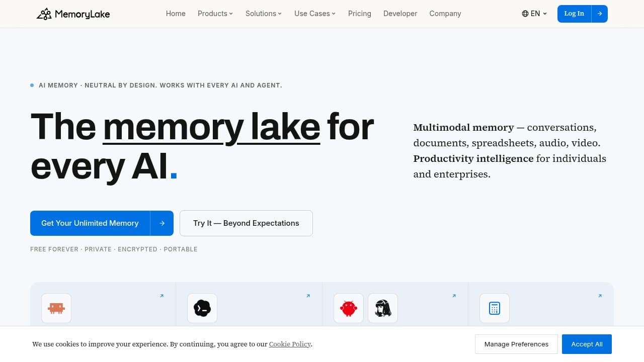Image resolution: width=644 pixels, height=362 pixels.
Task: Expand the Products menu
Action: 215,14
